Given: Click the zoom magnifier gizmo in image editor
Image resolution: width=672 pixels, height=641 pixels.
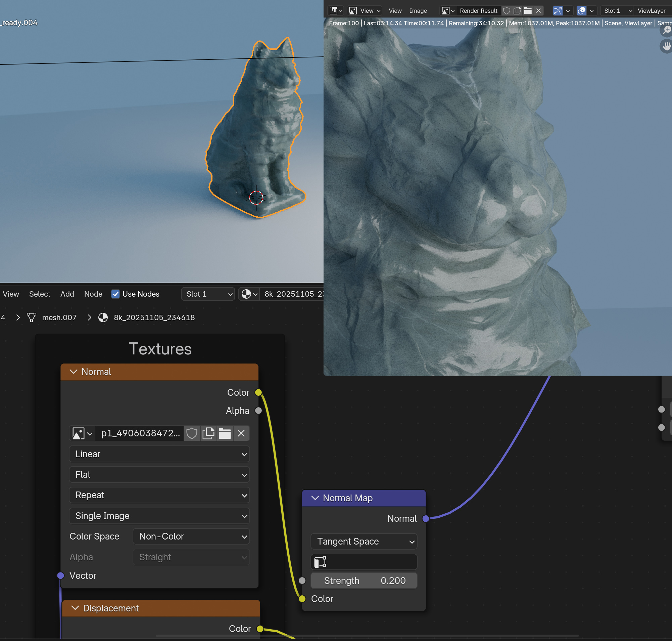Looking at the screenshot, I should (x=666, y=31).
